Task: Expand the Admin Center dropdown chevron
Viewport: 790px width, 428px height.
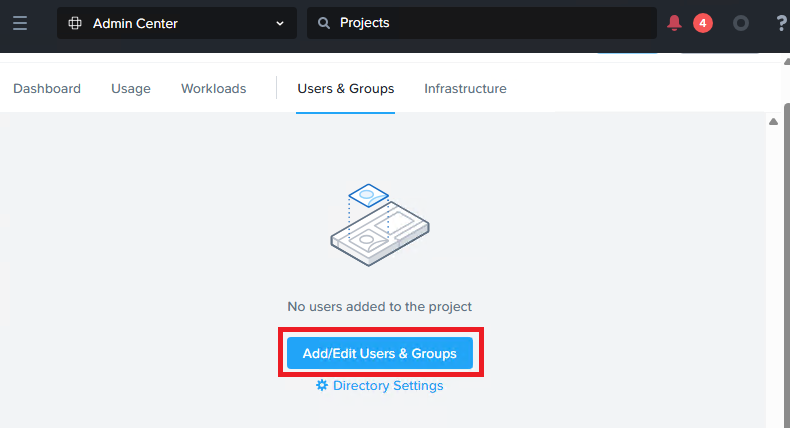Action: [280, 24]
